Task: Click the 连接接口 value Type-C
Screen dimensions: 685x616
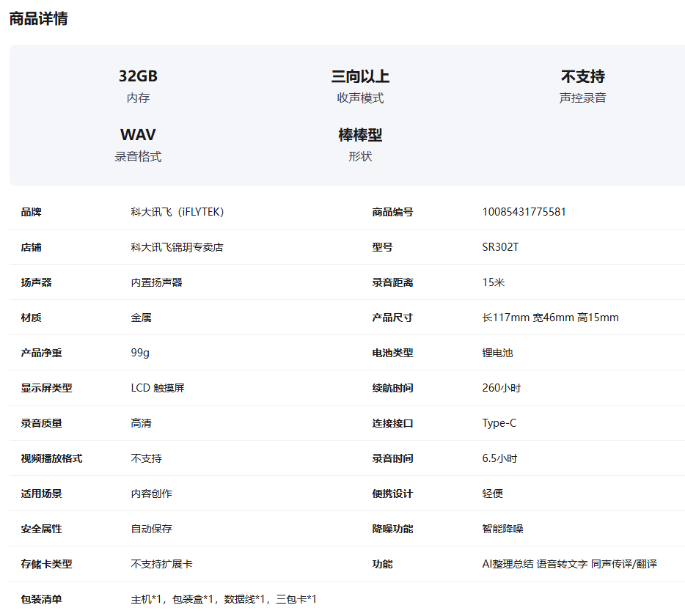Action: coord(499,423)
